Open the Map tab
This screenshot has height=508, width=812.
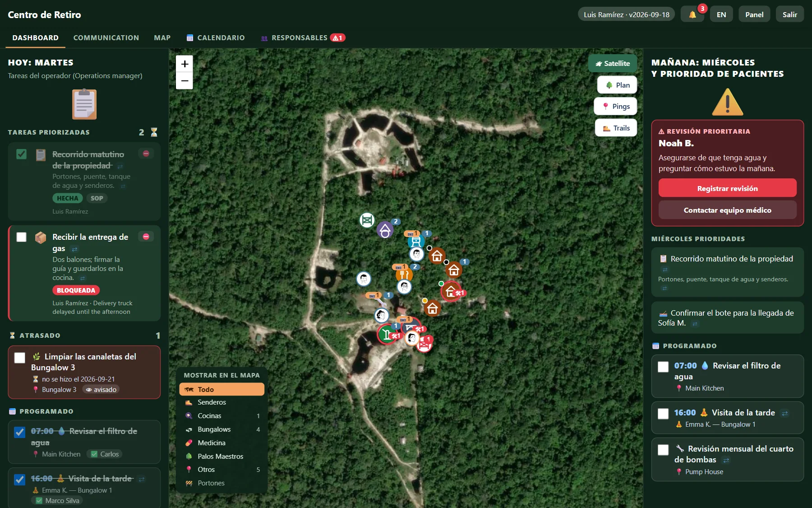[x=162, y=37]
